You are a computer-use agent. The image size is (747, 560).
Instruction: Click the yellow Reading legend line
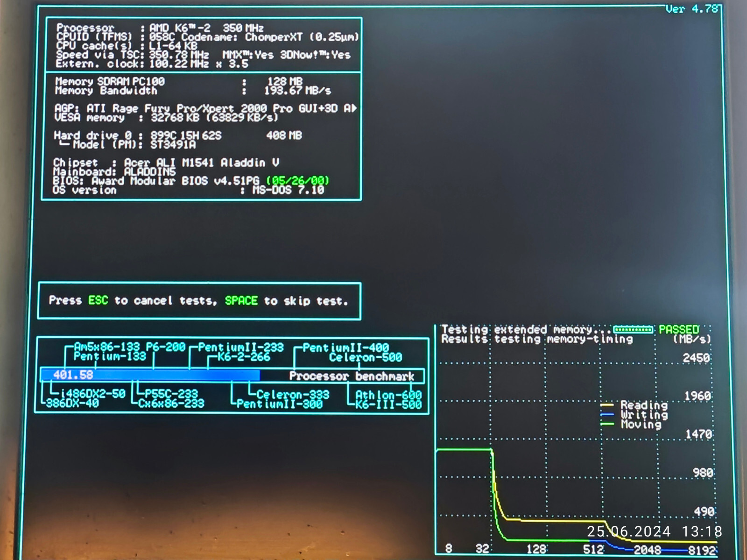[607, 405]
